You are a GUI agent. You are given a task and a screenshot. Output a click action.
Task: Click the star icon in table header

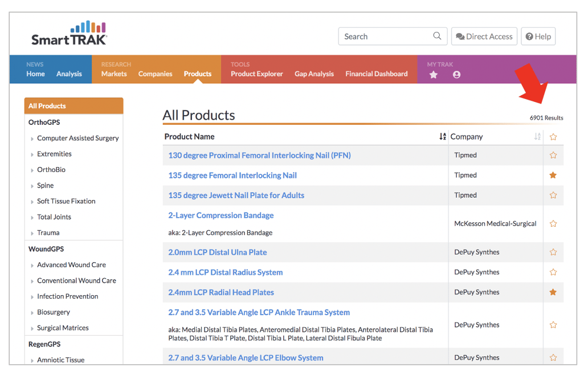point(553,137)
